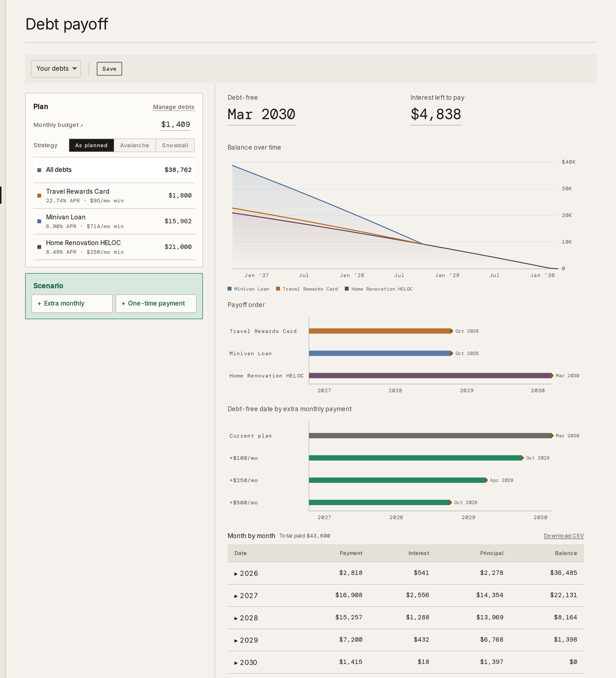Select the All debts row
The image size is (616, 678).
click(x=114, y=170)
